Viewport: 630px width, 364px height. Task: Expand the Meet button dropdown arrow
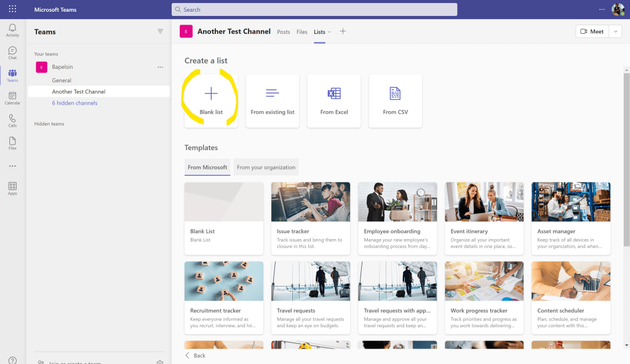point(615,31)
